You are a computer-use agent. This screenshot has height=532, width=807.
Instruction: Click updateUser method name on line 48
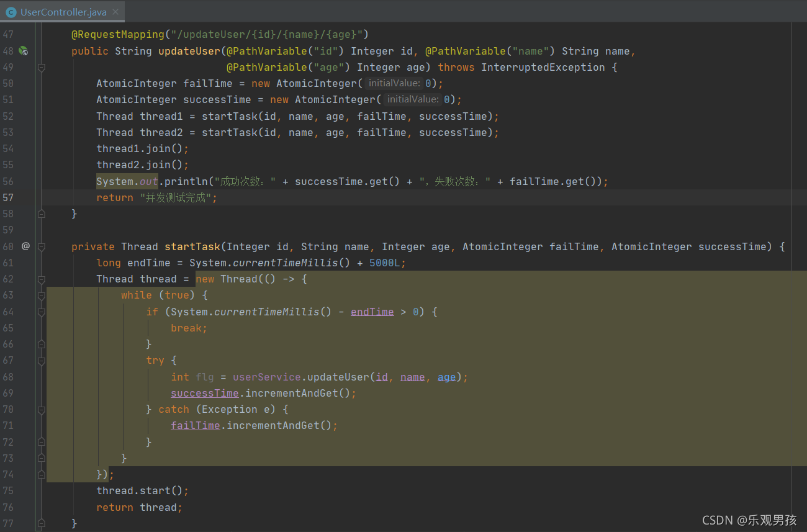pos(189,51)
